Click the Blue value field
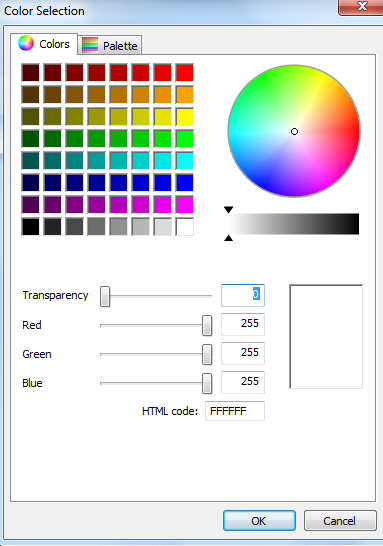This screenshot has width=383, height=546. pos(243,382)
